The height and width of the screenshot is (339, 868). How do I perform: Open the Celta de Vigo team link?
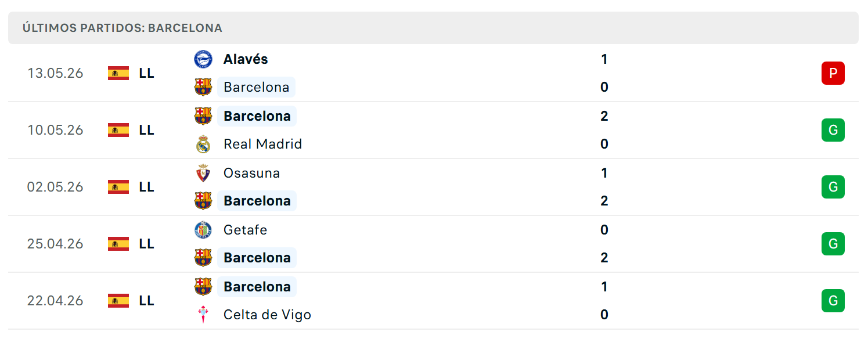tap(268, 315)
